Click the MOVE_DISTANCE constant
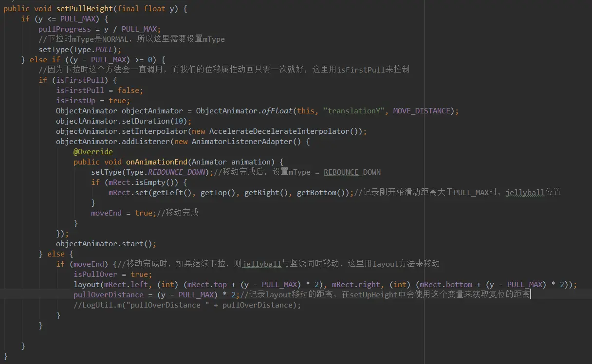The height and width of the screenshot is (364, 592). (422, 110)
